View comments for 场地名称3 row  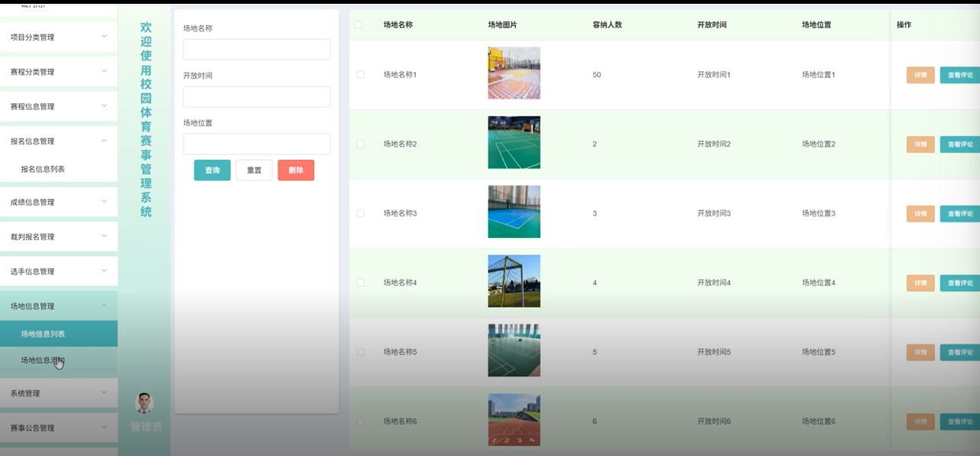[x=960, y=213]
